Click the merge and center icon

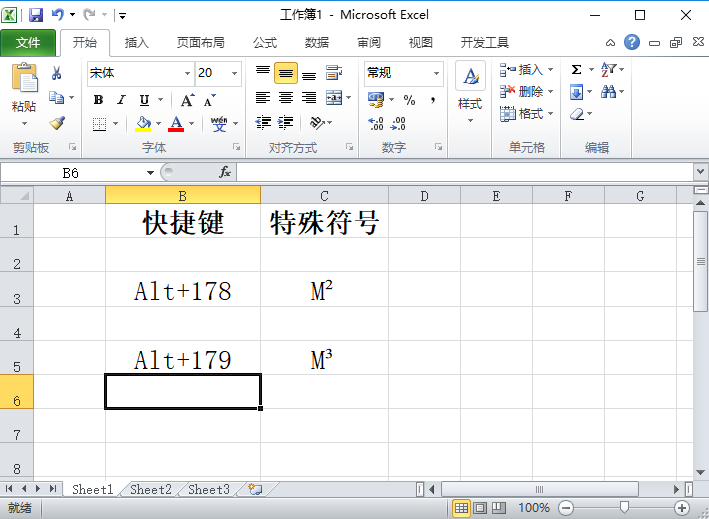click(334, 98)
